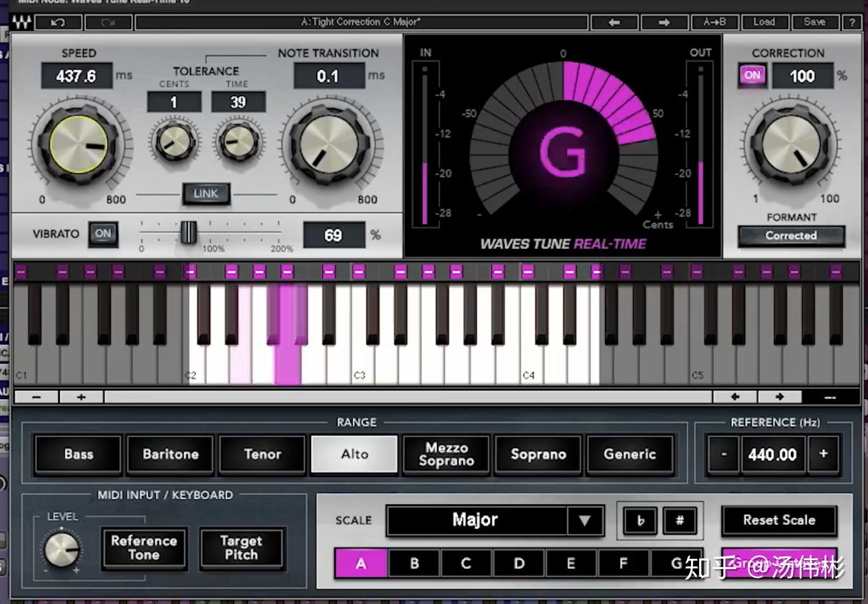
Task: Open the preset menu 'A: Tight Correction C Major'
Action: tap(361, 22)
